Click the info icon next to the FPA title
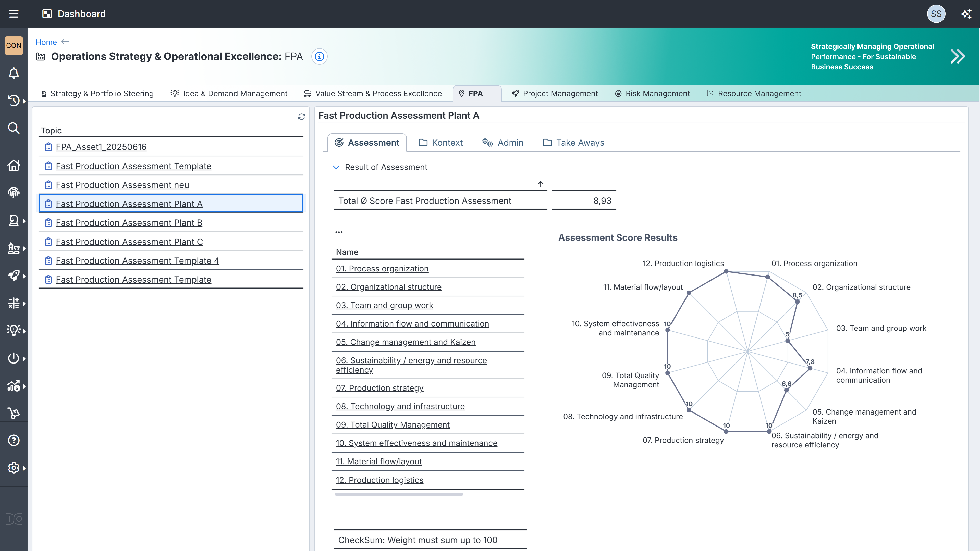This screenshot has height=551, width=980. coord(319,57)
